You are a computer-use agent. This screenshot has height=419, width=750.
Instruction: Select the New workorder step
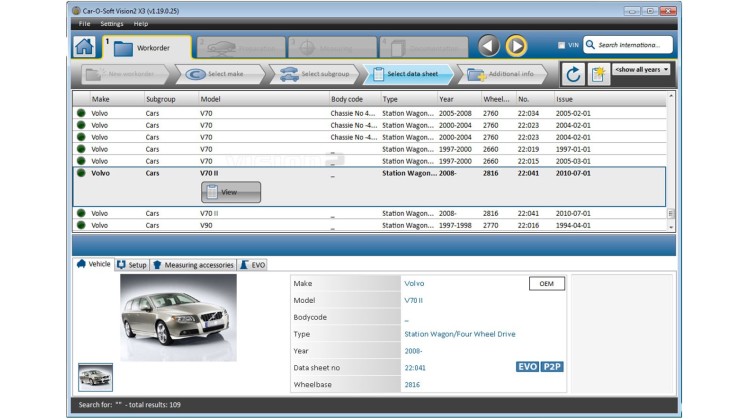point(123,74)
